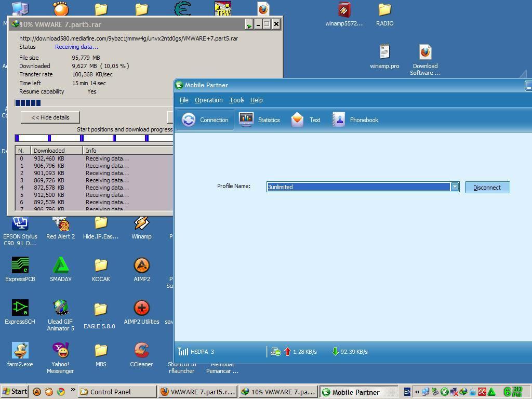Click the Windows Start button
This screenshot has width=532, height=399.
pyautogui.click(x=15, y=392)
